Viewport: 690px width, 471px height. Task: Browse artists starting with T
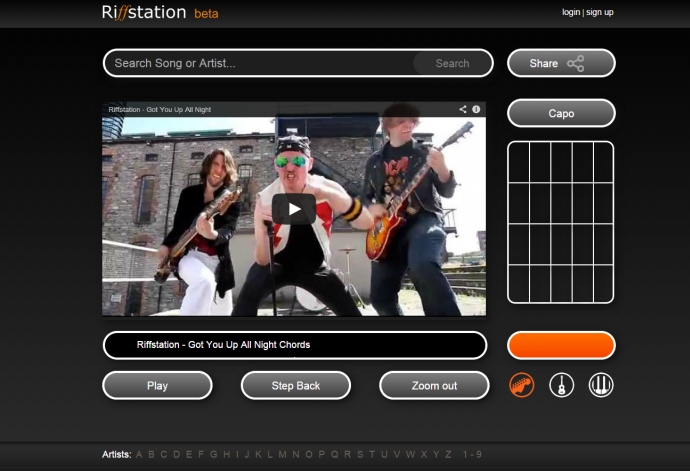click(372, 454)
